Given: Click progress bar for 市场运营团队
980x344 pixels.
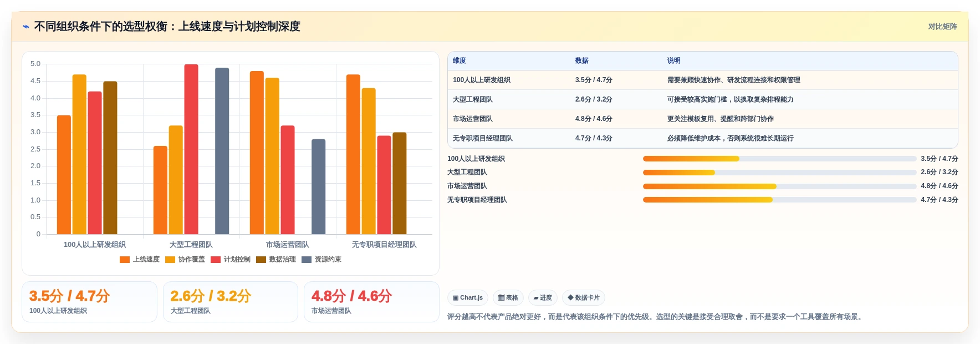Looking at the screenshot, I should tap(779, 186).
